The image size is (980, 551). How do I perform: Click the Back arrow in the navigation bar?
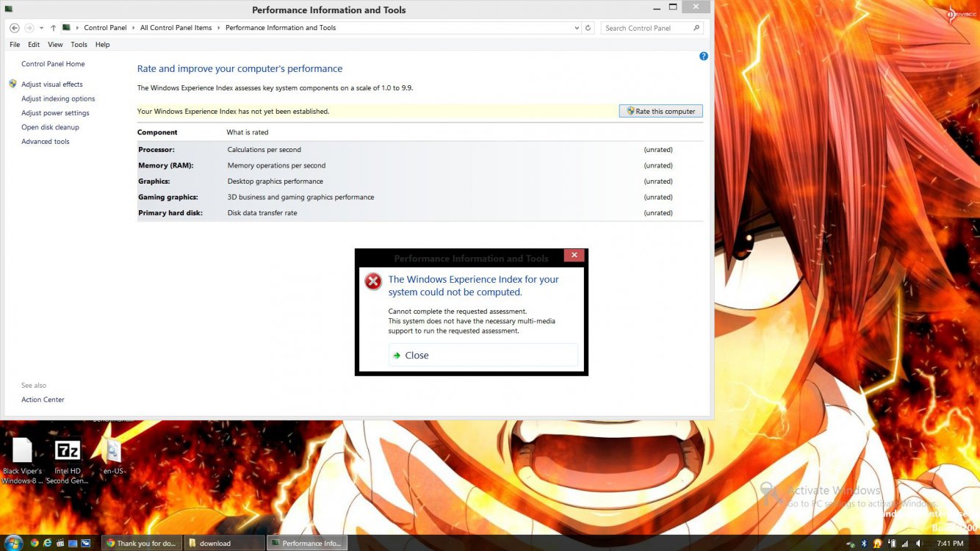coord(15,28)
